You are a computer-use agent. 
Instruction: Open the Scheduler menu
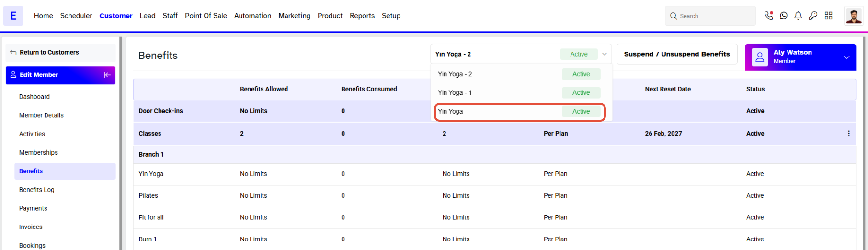tap(76, 16)
